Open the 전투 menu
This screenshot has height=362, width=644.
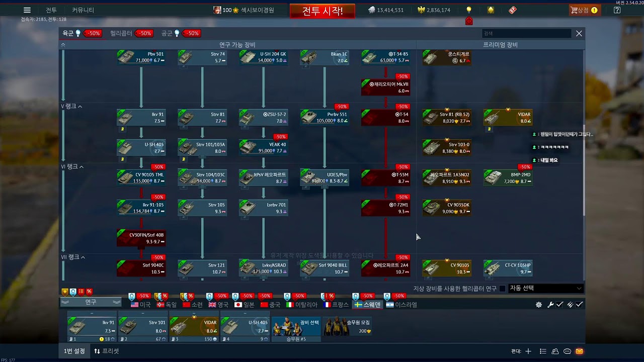(x=51, y=10)
